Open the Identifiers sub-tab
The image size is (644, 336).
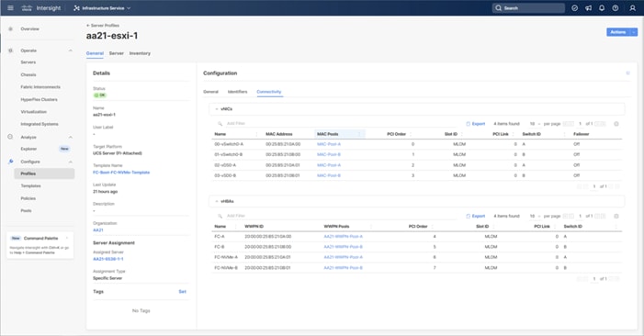(x=237, y=92)
